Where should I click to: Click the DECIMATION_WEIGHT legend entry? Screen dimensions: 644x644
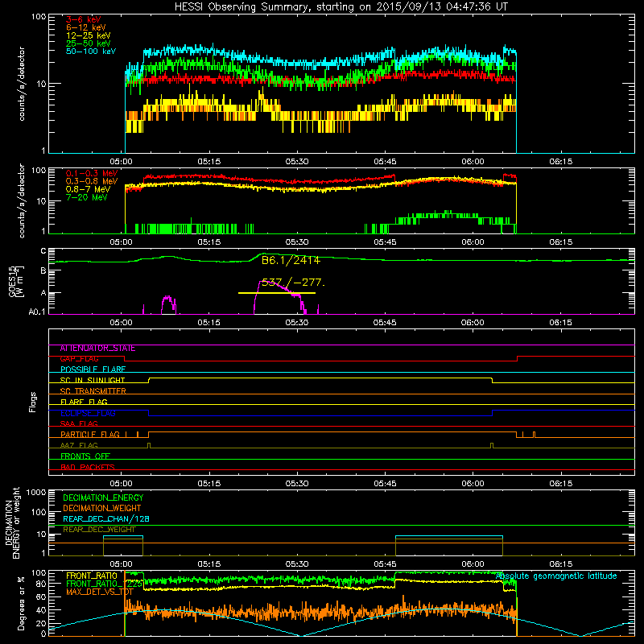[x=102, y=509]
